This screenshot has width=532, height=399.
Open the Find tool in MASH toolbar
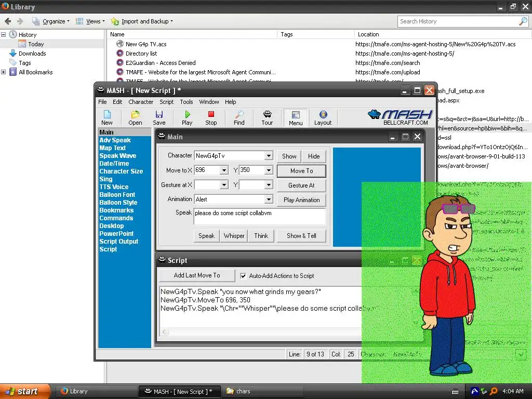click(x=239, y=118)
